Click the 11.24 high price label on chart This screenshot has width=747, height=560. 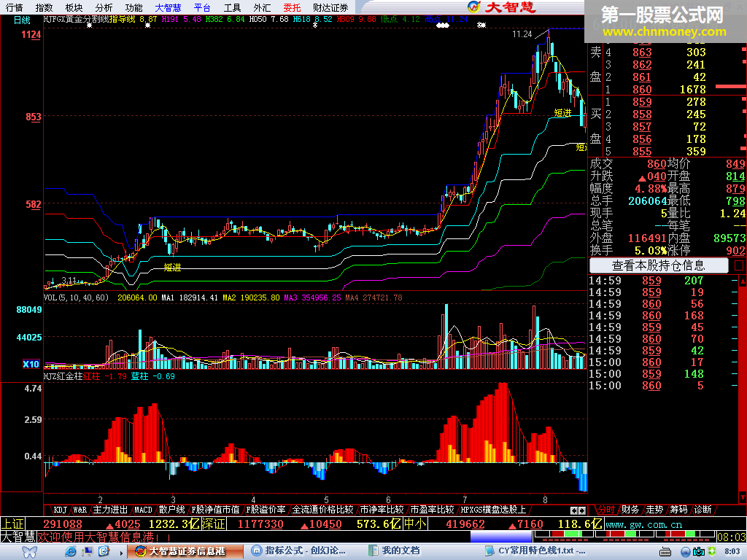coord(522,34)
